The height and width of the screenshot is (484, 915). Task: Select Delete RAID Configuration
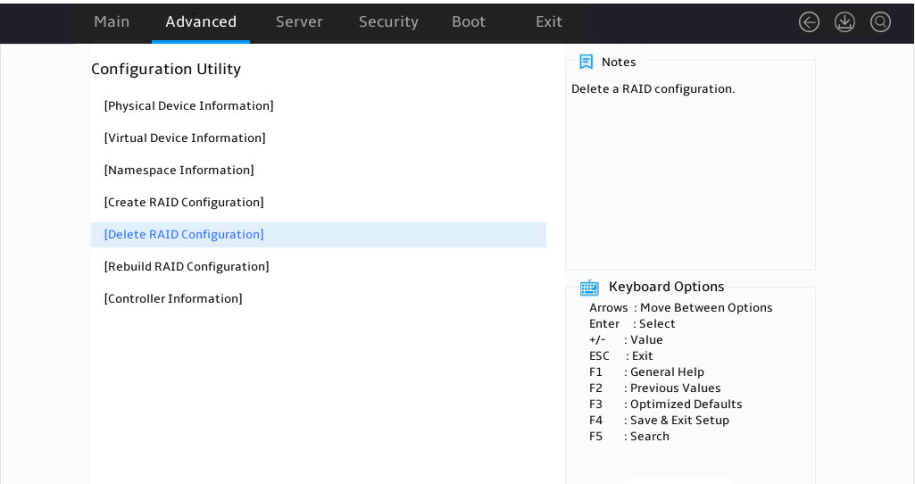pos(318,234)
